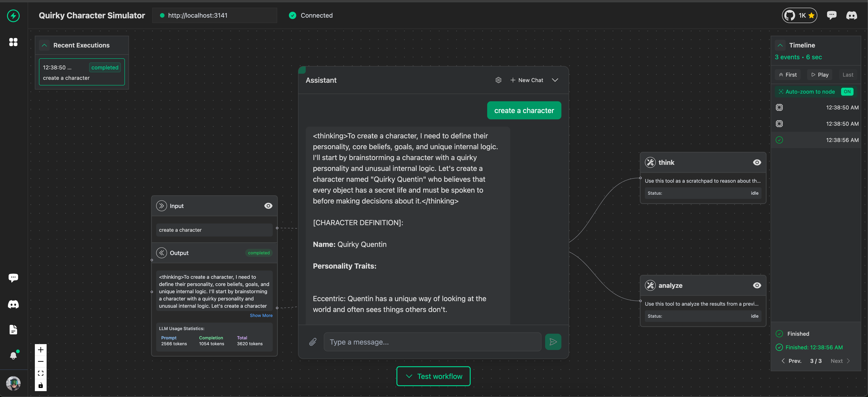868x397 pixels.
Task: Click the Output node arrow icon
Action: (x=161, y=253)
